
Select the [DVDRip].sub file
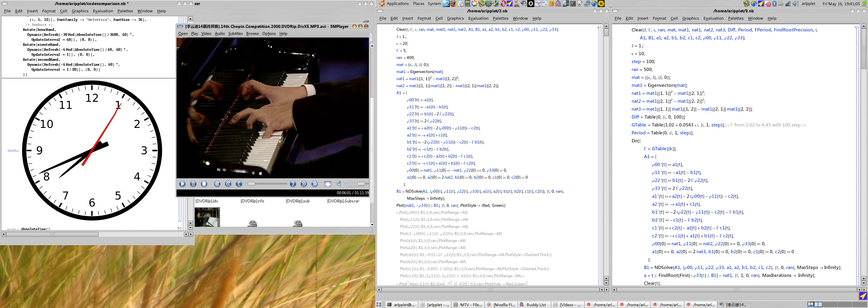[298, 201]
